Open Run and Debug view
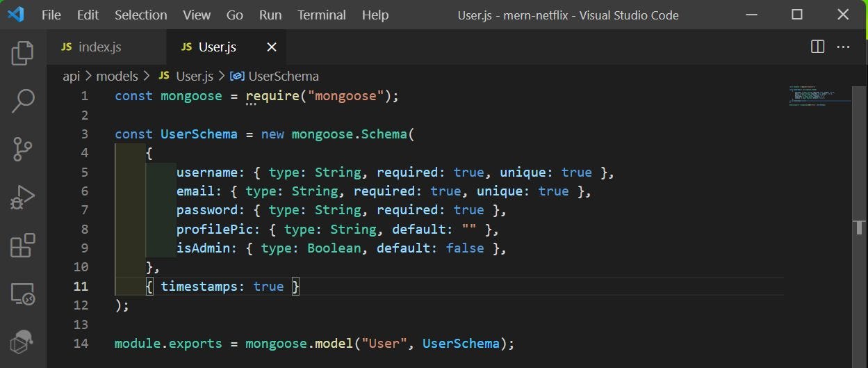 coord(23,197)
